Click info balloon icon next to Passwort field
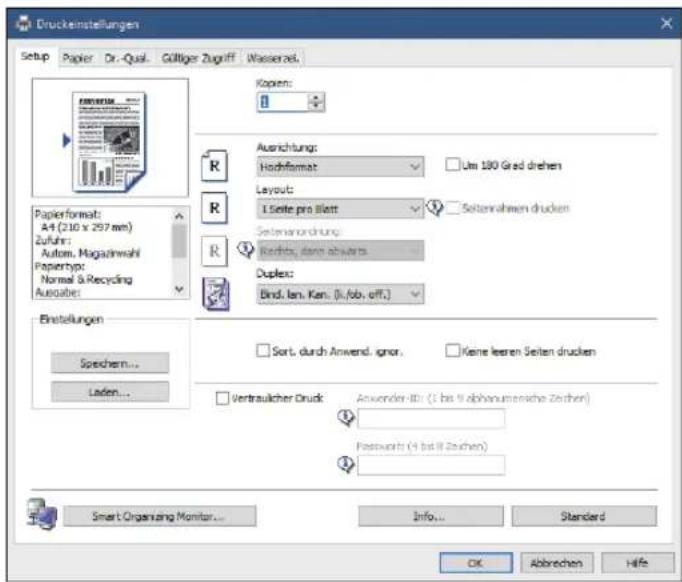This screenshot has height=582, width=682. click(346, 465)
